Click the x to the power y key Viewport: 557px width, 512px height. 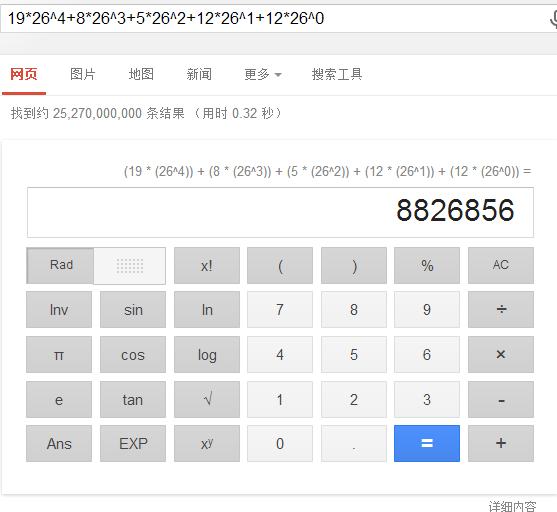click(x=207, y=443)
